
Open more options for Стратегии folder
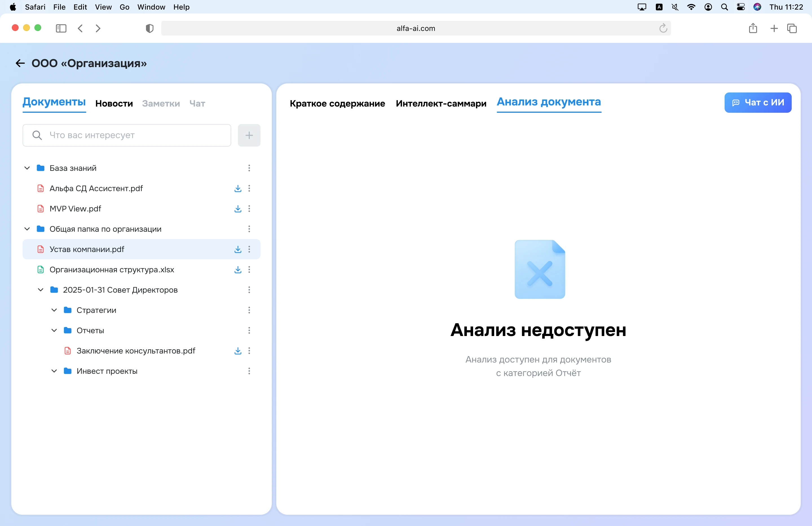point(249,310)
